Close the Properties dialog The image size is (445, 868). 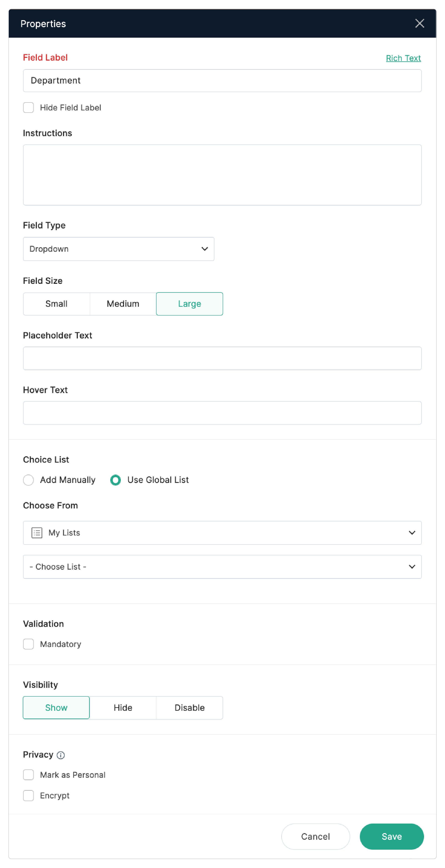(419, 23)
